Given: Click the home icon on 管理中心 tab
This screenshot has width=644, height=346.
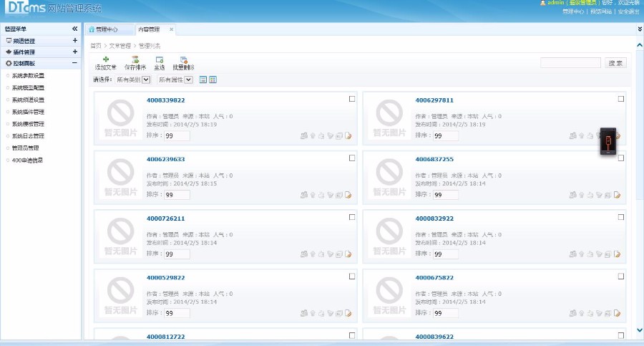Looking at the screenshot, I should point(92,29).
